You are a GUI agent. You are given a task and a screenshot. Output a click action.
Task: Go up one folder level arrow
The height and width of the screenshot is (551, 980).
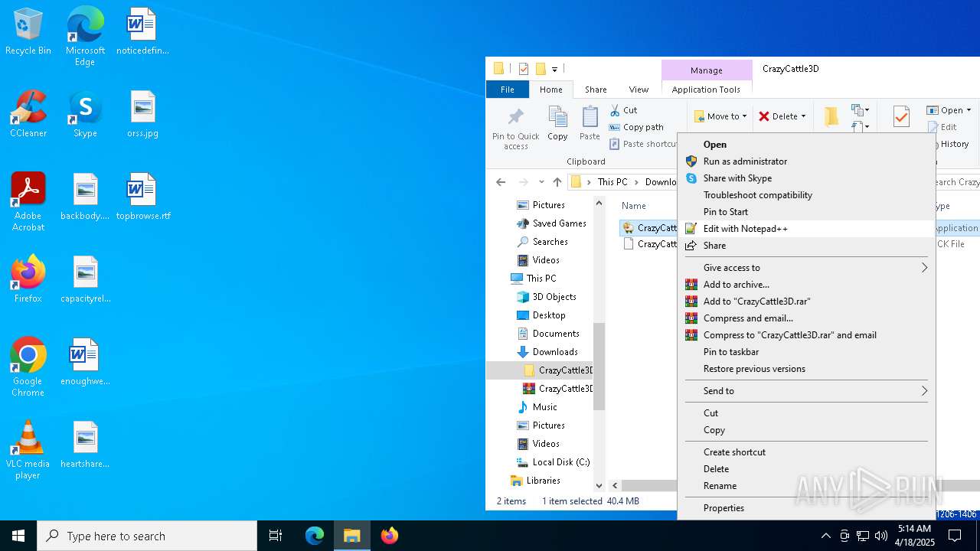557,182
